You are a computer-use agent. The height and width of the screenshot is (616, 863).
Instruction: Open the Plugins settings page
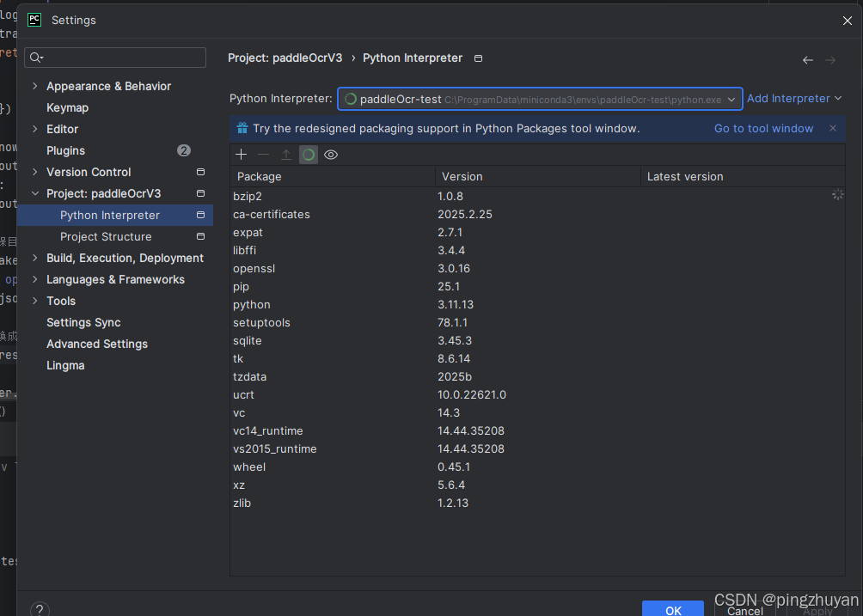(x=65, y=150)
